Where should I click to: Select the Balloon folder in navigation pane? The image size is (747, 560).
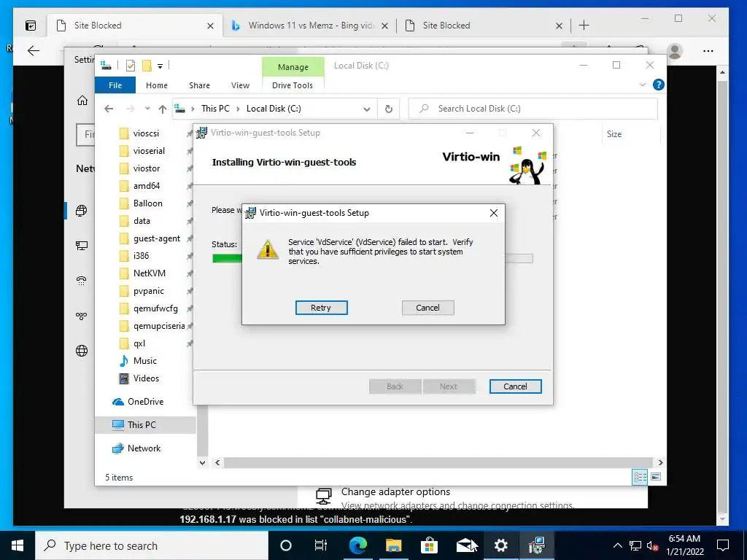[147, 203]
